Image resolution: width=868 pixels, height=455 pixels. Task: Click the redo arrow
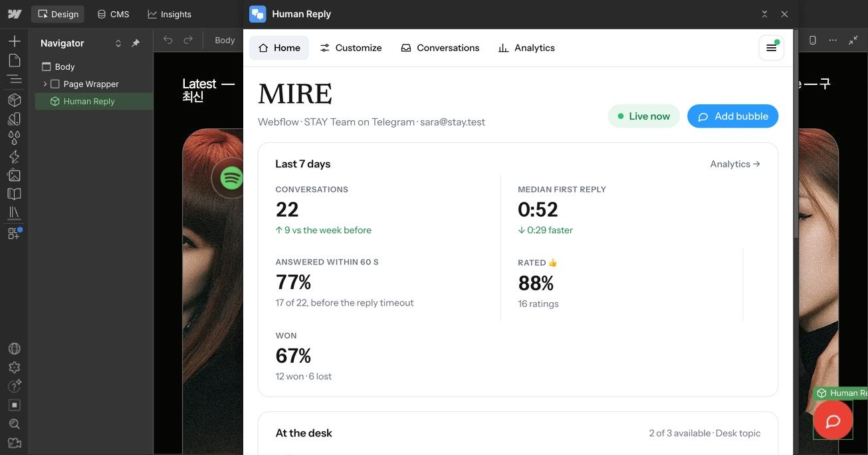188,40
